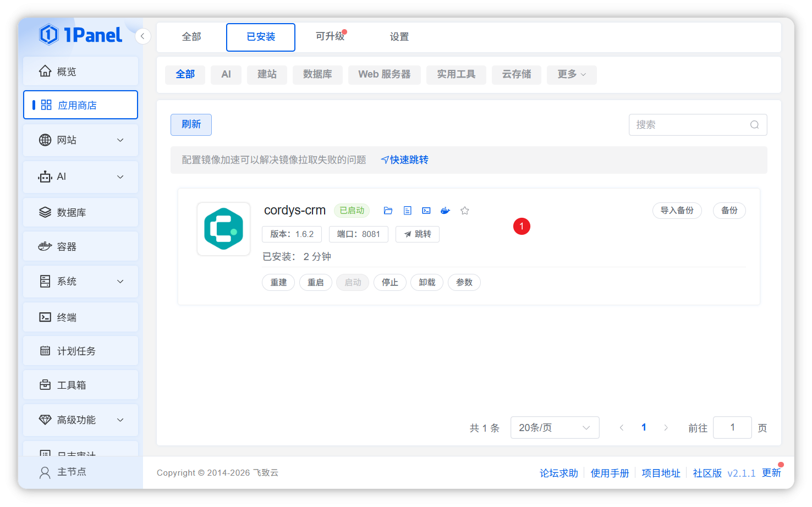Open the 设置 tab
The height and width of the screenshot is (507, 812).
coord(399,37)
